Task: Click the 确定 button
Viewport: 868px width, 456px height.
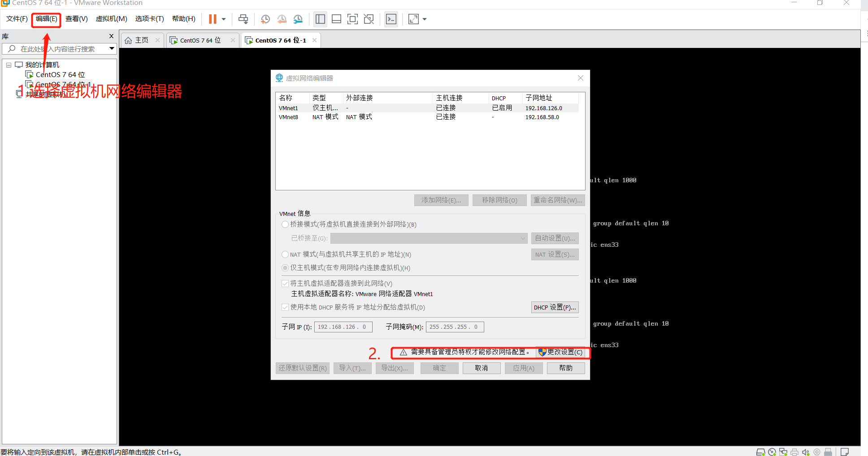Action: pyautogui.click(x=439, y=368)
